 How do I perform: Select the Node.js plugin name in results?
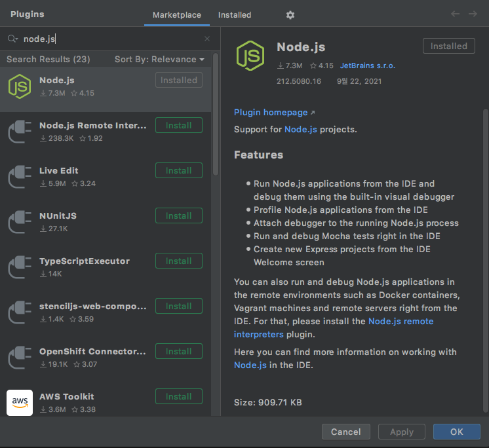coord(57,81)
